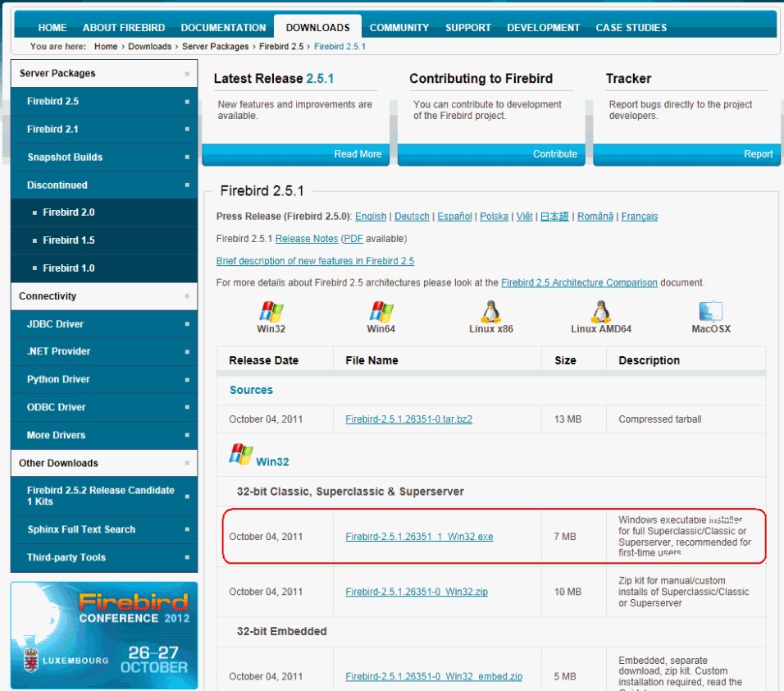Open the Polska press release link

494,217
